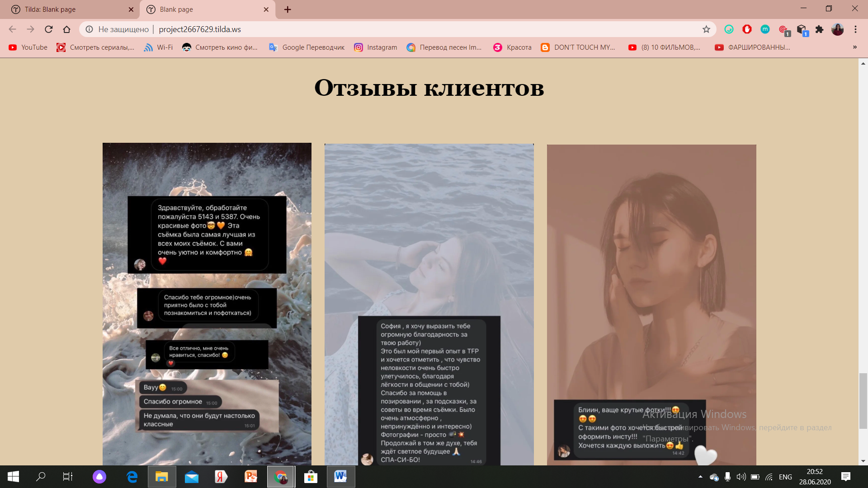Open the ENG language switcher
Viewport: 868px width, 488px height.
click(x=785, y=477)
